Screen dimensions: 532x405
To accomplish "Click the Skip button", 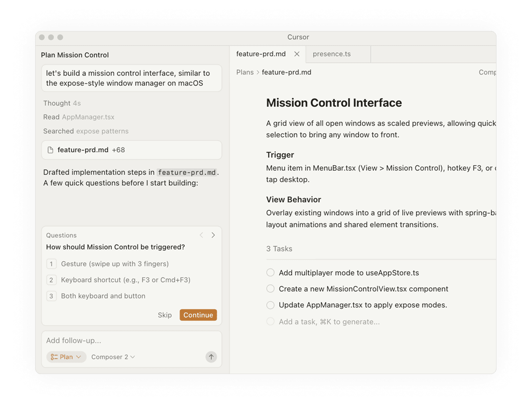I will click(x=165, y=315).
